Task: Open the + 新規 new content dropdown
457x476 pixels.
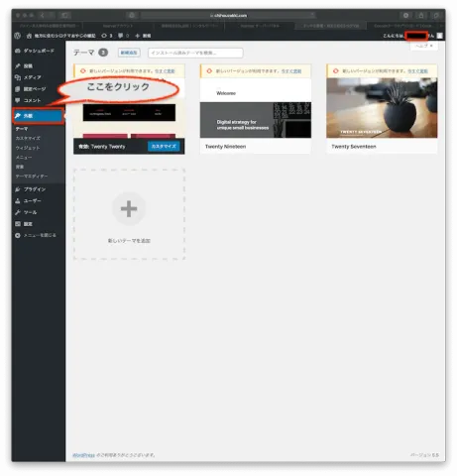Action: coord(143,36)
